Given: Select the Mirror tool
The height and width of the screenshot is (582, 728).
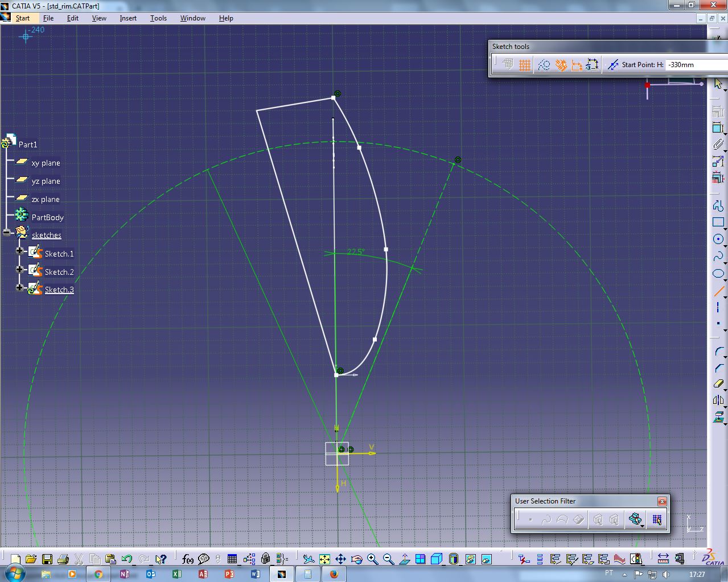Looking at the screenshot, I should coord(718,401).
